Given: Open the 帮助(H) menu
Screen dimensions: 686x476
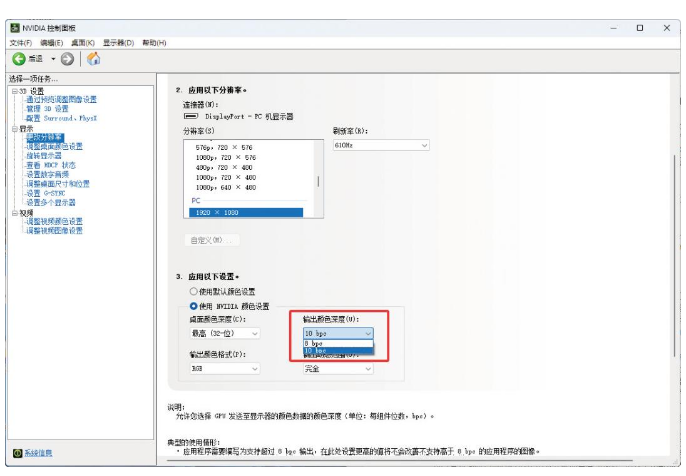Looking at the screenshot, I should pyautogui.click(x=154, y=43).
